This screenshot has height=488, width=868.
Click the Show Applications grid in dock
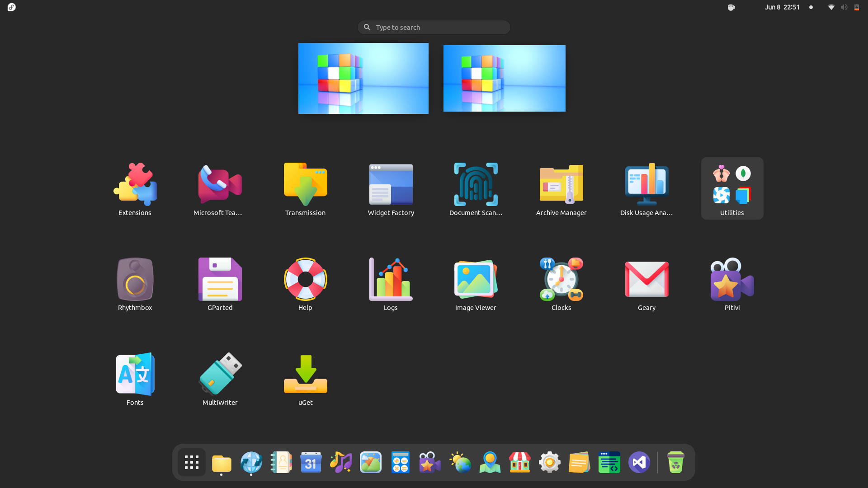[192, 462]
